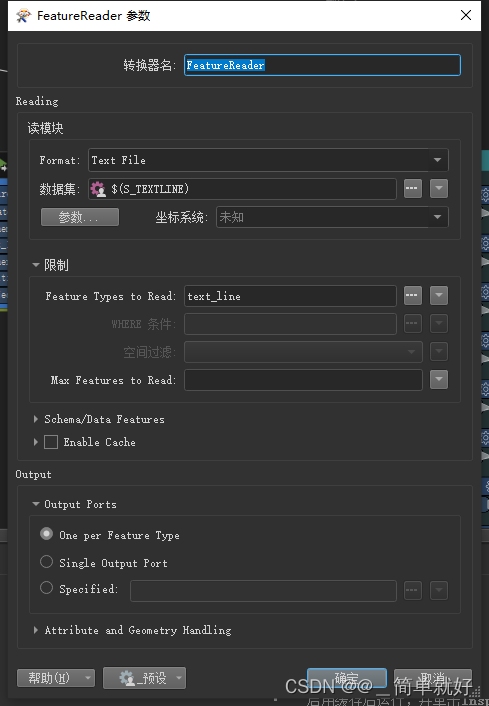Click the ellipsis button for Feature Types to Read
The width and height of the screenshot is (489, 706).
[x=413, y=296]
